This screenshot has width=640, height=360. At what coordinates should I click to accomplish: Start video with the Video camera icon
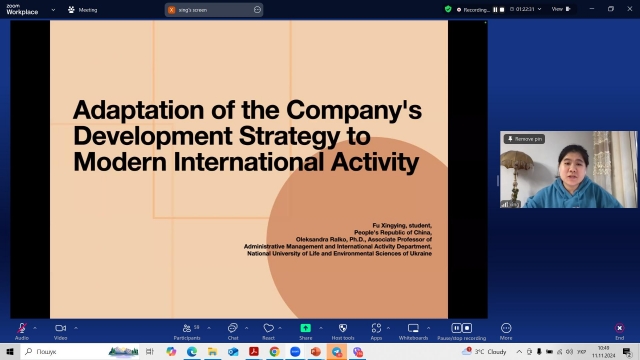(60, 328)
